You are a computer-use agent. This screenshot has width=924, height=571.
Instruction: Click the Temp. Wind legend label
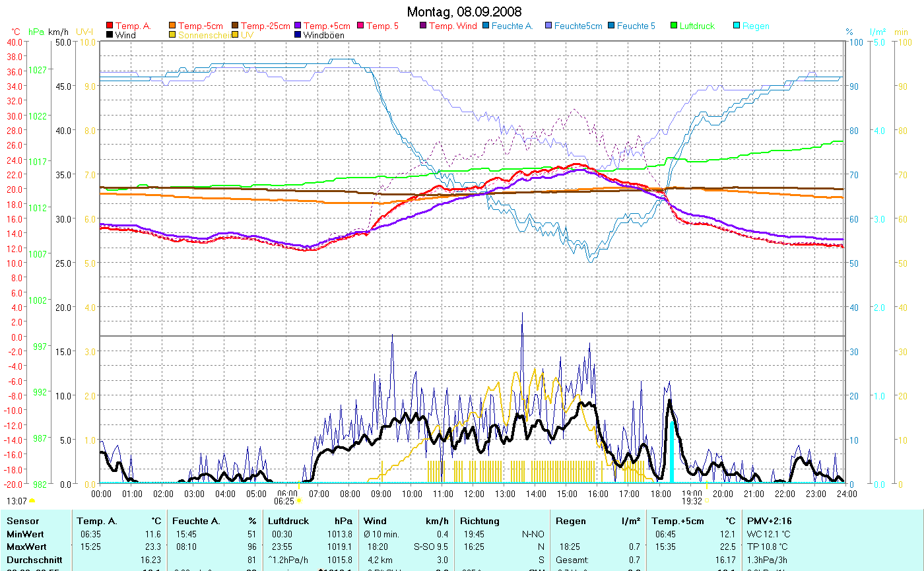coord(451,26)
